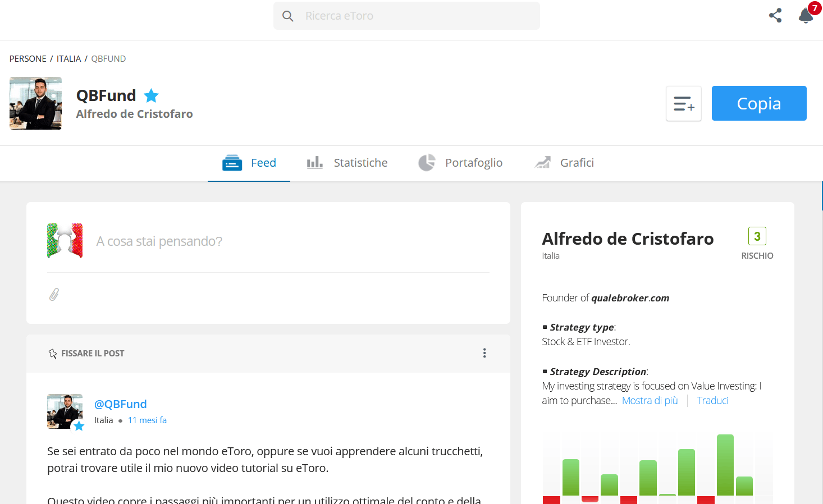Viewport: 823px width, 504px height.
Task: Open QBFund profile photo in header
Action: 35,103
